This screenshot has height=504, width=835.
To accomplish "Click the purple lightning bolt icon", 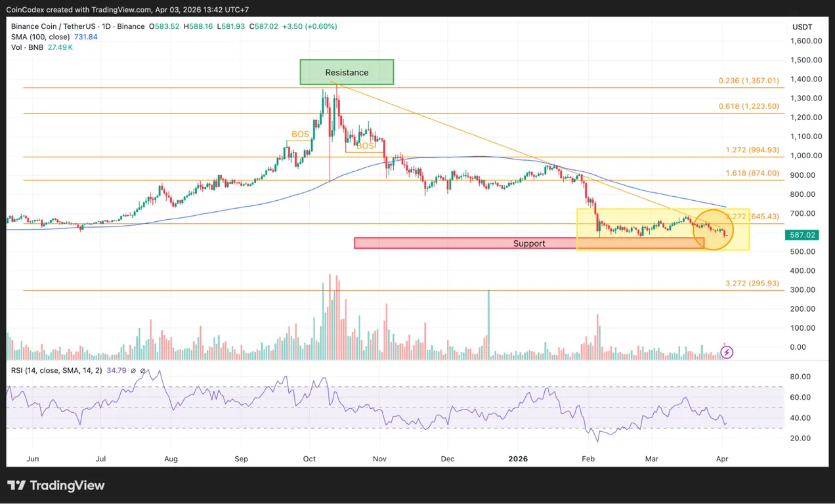I will (727, 352).
